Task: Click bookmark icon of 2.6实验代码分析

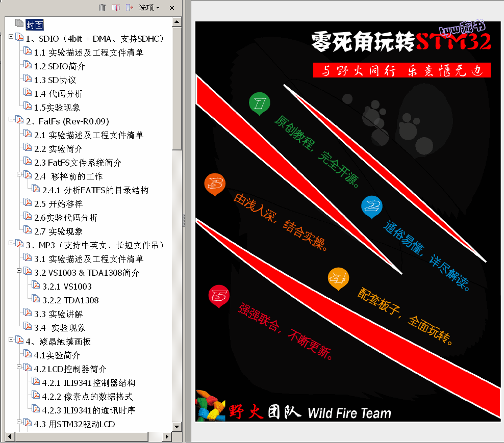Action: pyautogui.click(x=28, y=216)
